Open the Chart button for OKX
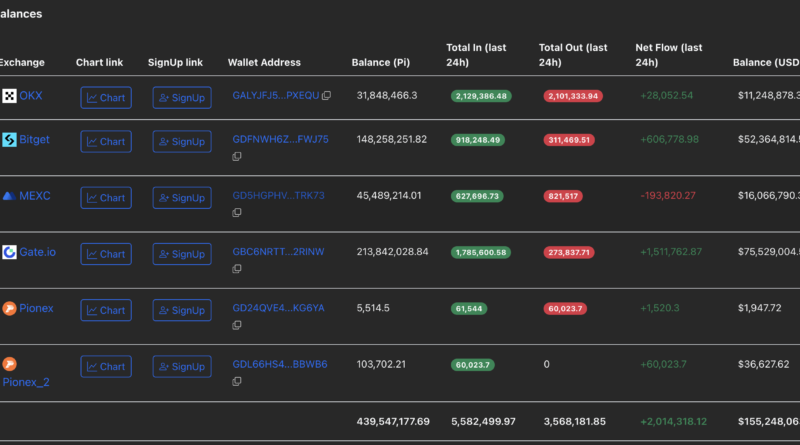800x445 pixels. coord(106,98)
